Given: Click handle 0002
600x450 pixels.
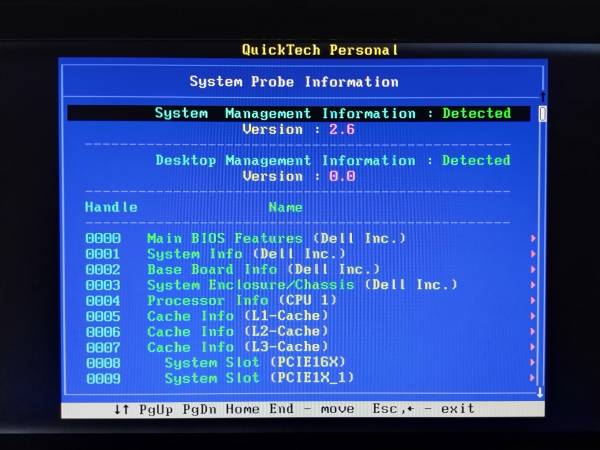Looking at the screenshot, I should click(x=103, y=269).
